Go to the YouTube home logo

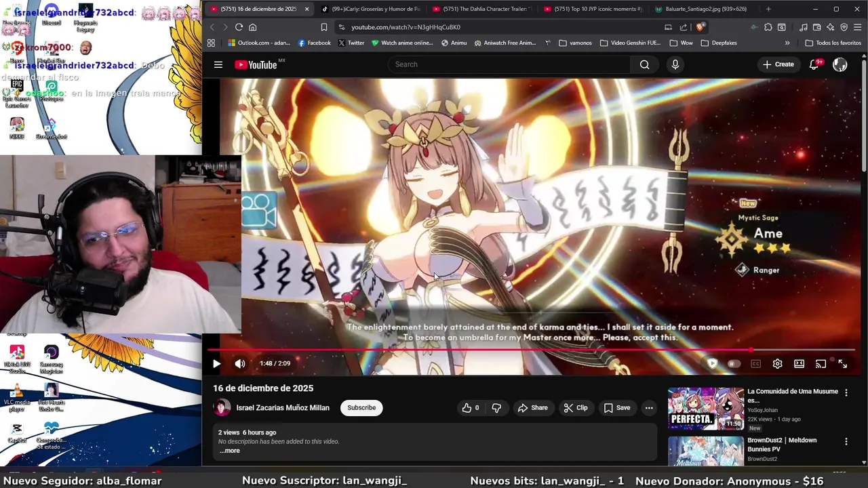point(257,64)
